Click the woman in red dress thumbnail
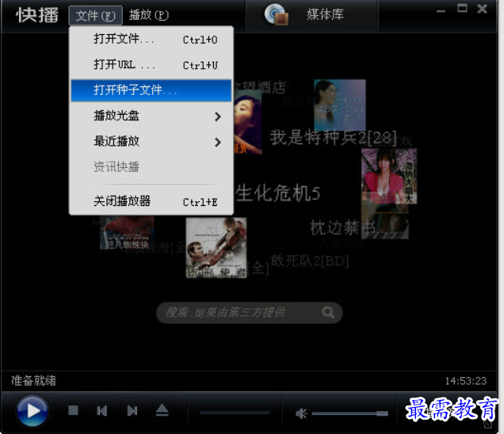504x434 pixels. (x=389, y=176)
